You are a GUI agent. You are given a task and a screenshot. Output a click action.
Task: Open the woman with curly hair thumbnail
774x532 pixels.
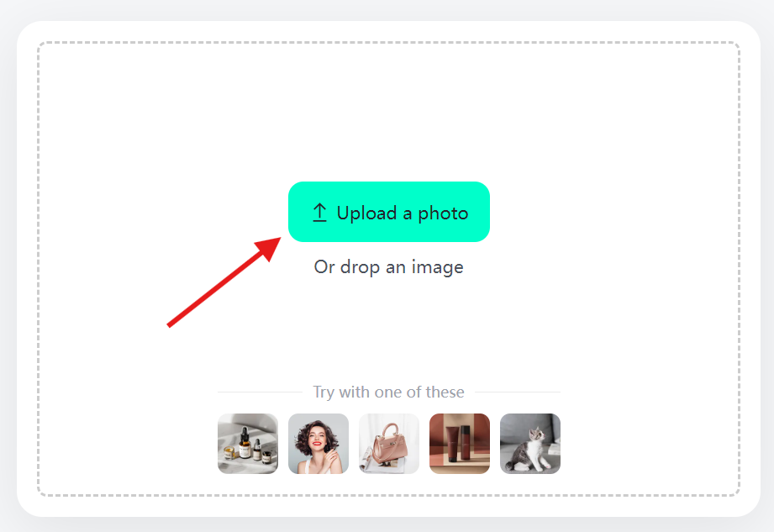coord(319,444)
